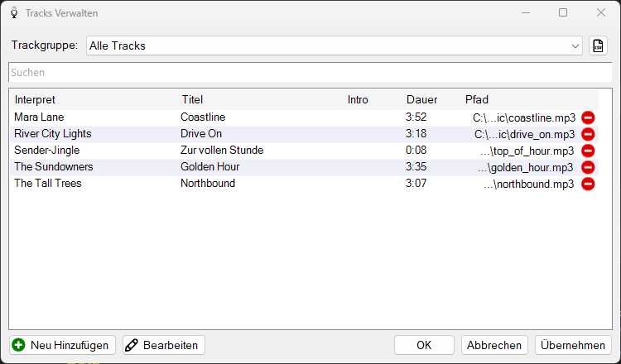The image size is (621, 364).
Task: Minimize the Tracks Verwalten window
Action: pos(526,12)
